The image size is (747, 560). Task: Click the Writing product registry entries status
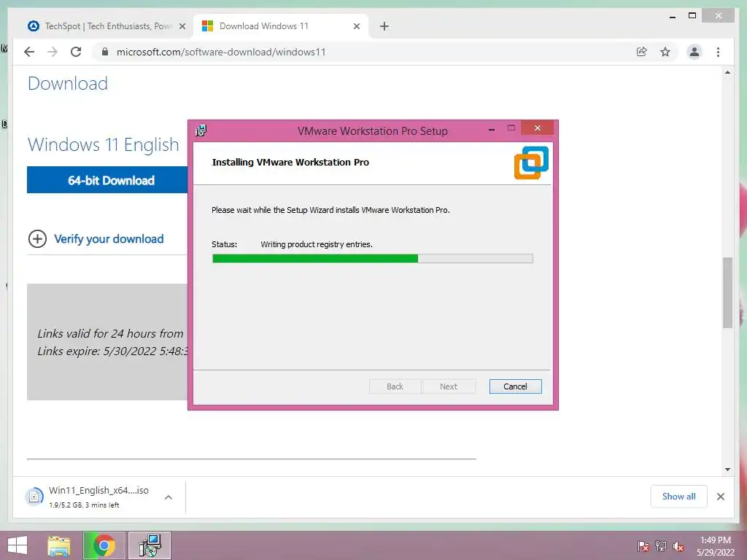(317, 244)
